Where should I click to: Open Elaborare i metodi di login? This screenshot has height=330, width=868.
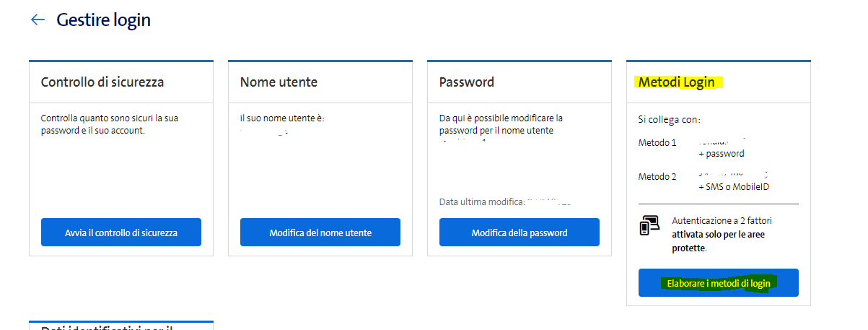tap(719, 283)
